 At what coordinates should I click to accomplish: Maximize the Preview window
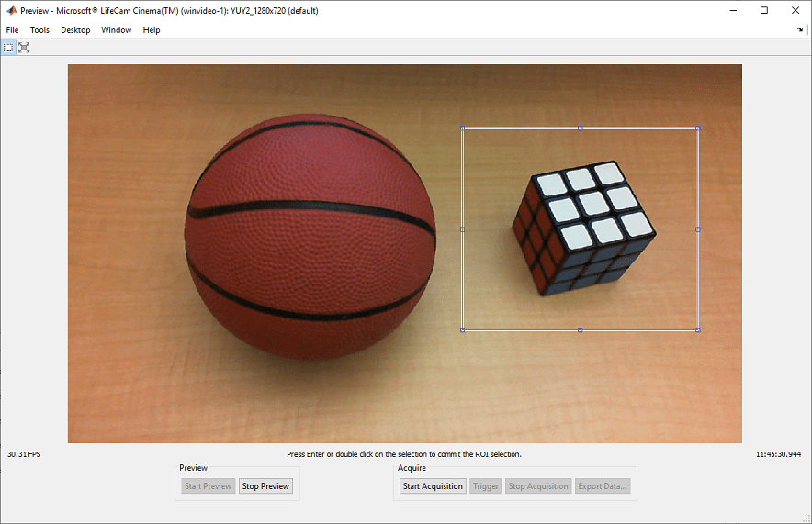(764, 10)
